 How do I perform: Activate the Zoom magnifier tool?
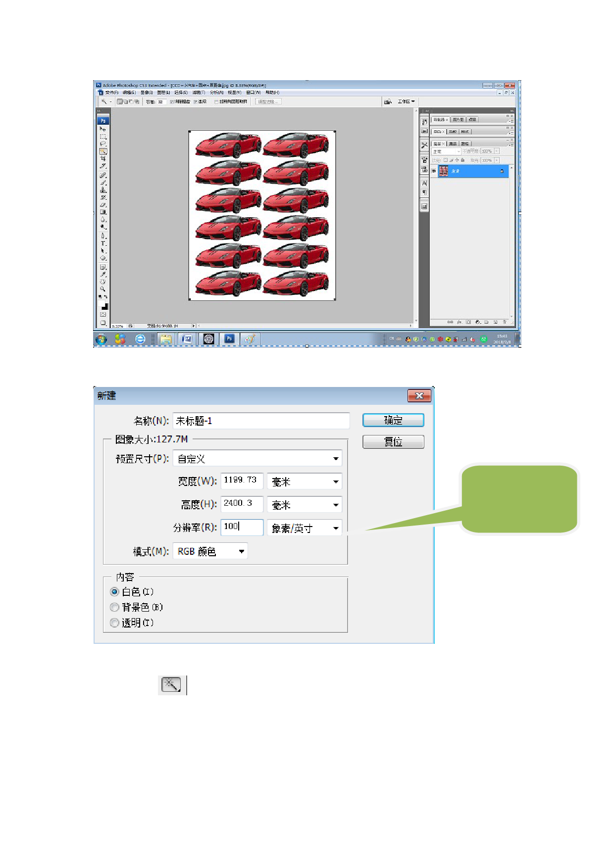click(103, 289)
